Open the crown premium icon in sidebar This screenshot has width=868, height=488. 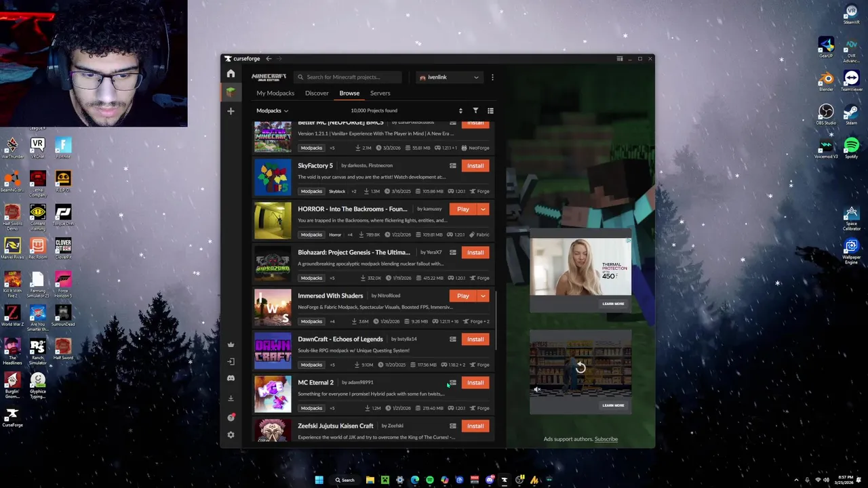click(x=231, y=344)
